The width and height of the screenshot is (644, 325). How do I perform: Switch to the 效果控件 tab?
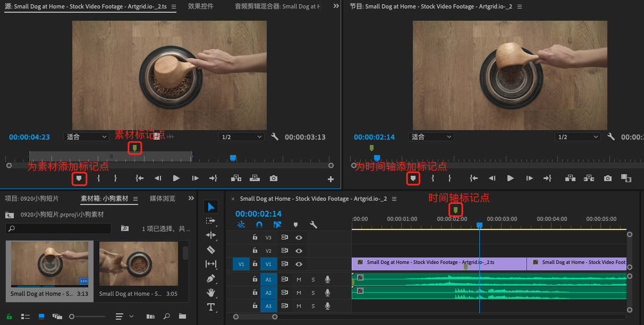(x=200, y=6)
